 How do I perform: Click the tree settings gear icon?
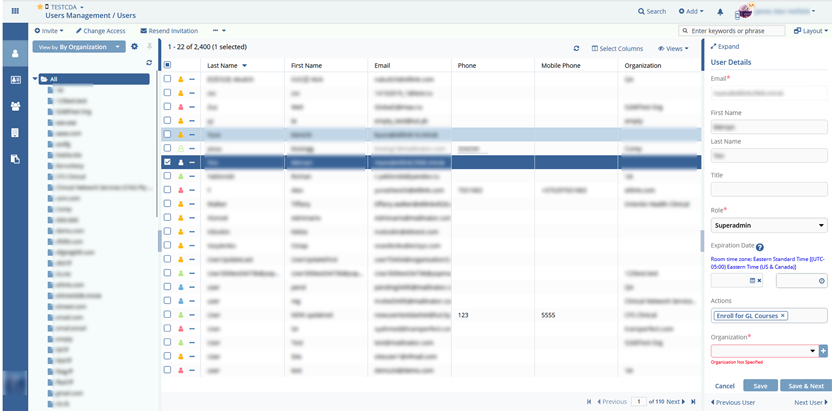pos(135,47)
